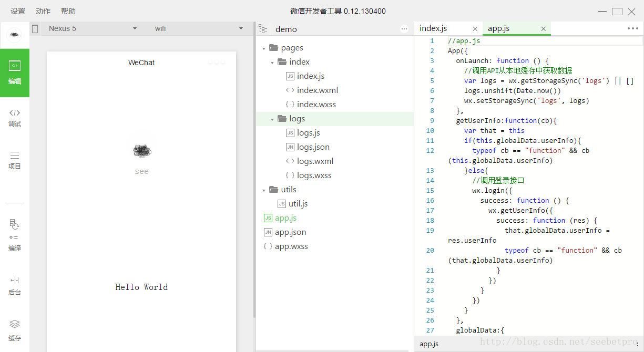The width and height of the screenshot is (644, 352).
Task: Close the app.js editor tab
Action: (544, 29)
